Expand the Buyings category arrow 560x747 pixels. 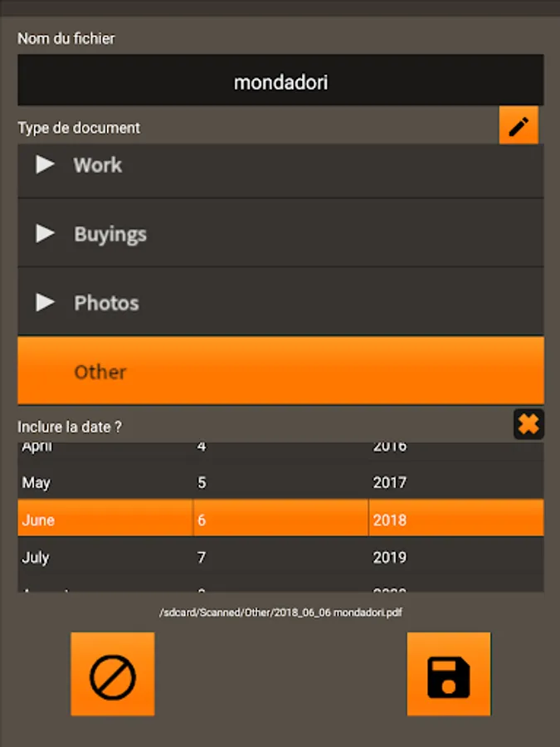(45, 233)
